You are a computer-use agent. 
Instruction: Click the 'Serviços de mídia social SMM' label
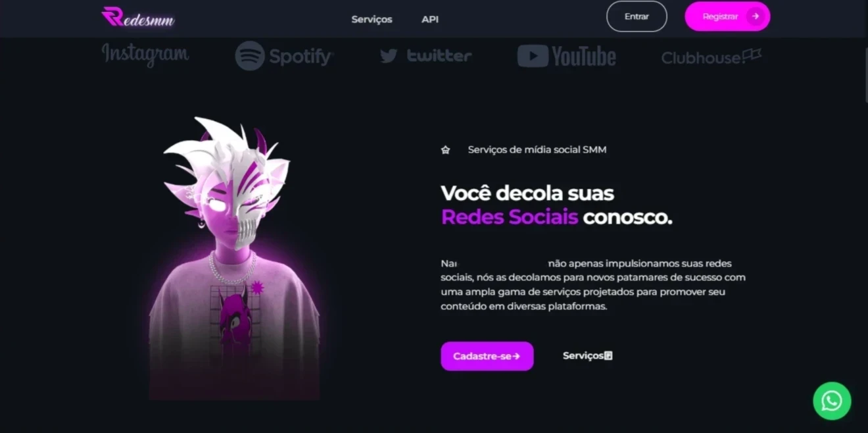(537, 150)
